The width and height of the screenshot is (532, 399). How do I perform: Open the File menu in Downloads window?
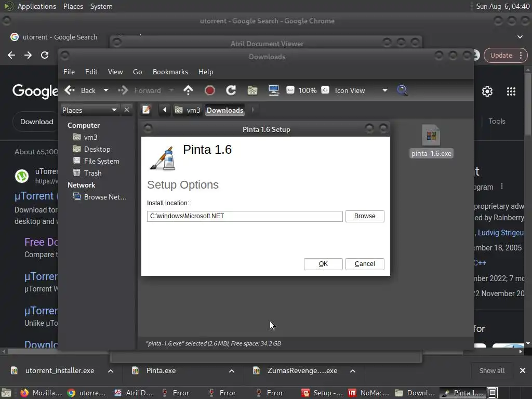tap(69, 72)
